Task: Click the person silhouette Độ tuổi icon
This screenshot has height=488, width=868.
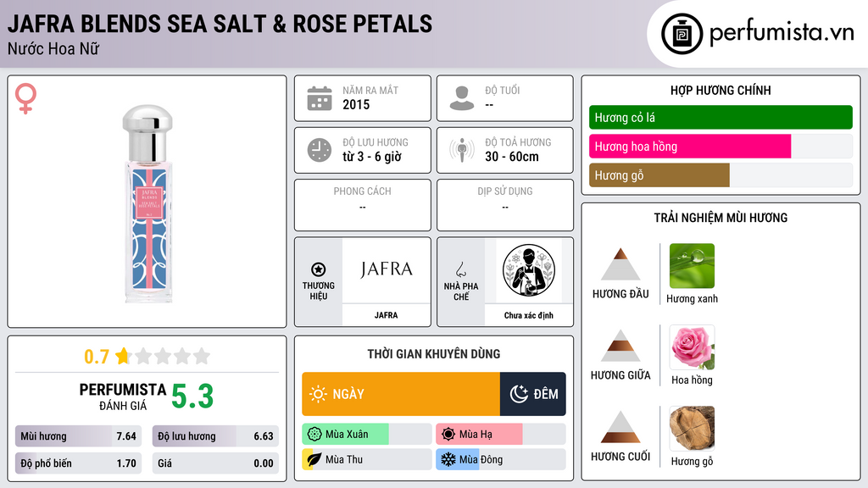Action: 462,98
